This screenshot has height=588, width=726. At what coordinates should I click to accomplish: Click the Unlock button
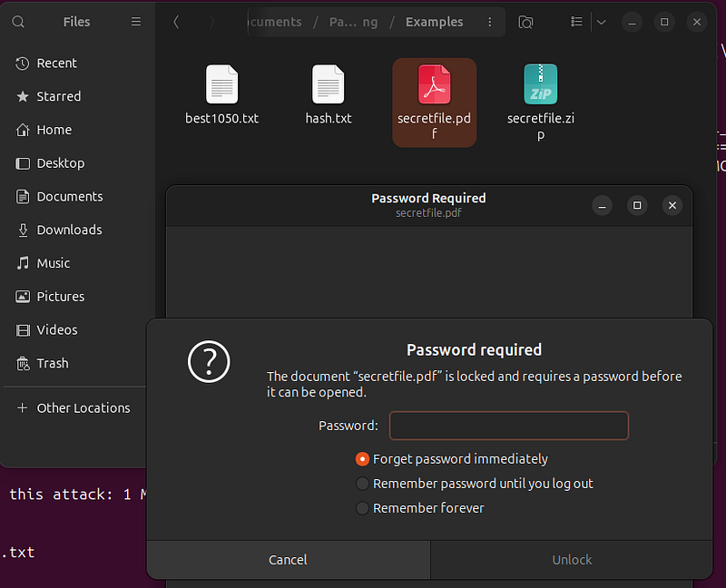(x=572, y=560)
